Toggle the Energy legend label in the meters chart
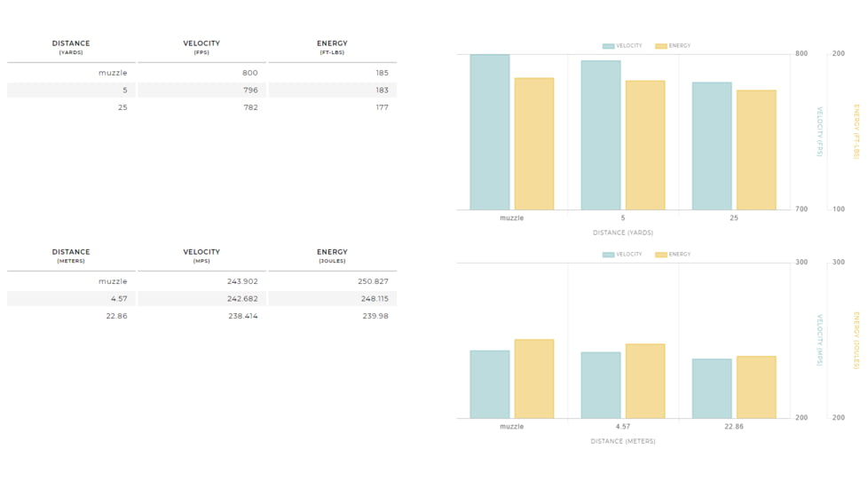The width and height of the screenshot is (868, 488). tap(680, 255)
